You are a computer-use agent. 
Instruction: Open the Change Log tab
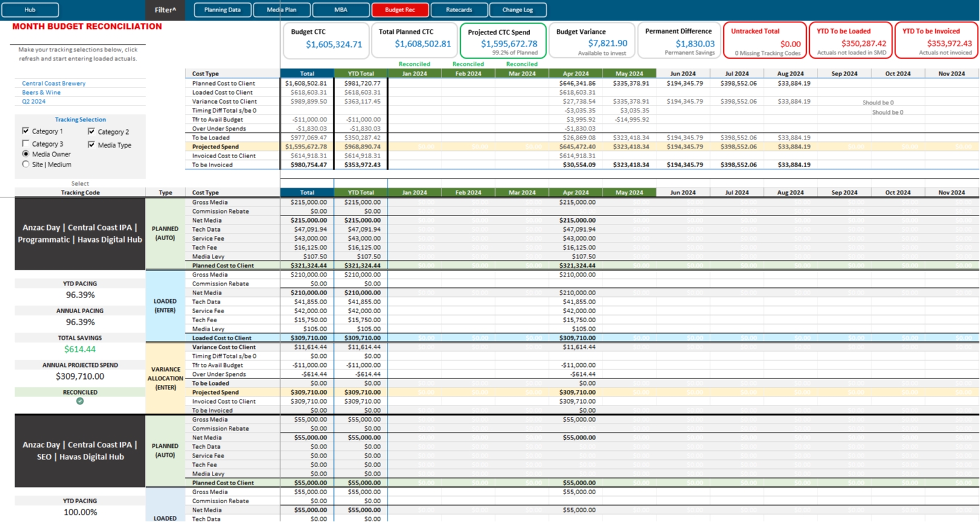pyautogui.click(x=517, y=10)
